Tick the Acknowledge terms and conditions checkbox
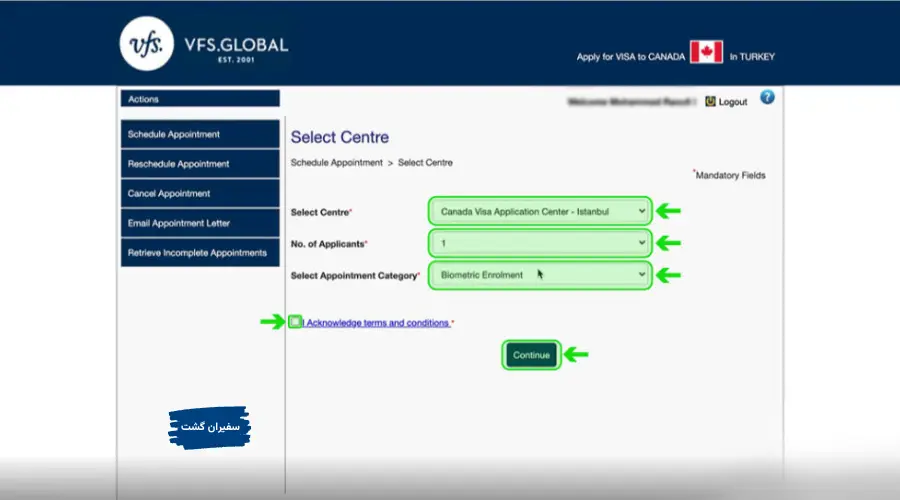The width and height of the screenshot is (900, 500). point(295,321)
